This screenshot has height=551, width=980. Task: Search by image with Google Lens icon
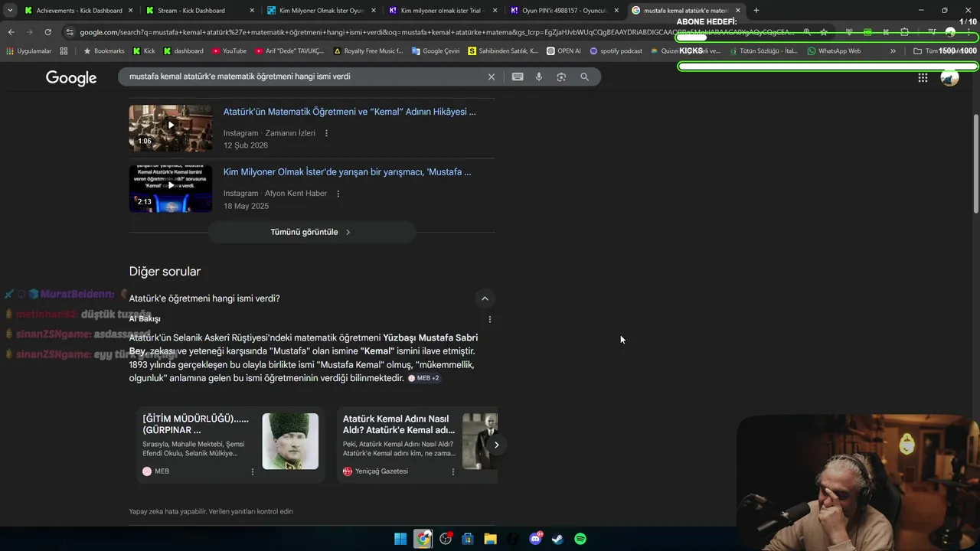coord(561,77)
